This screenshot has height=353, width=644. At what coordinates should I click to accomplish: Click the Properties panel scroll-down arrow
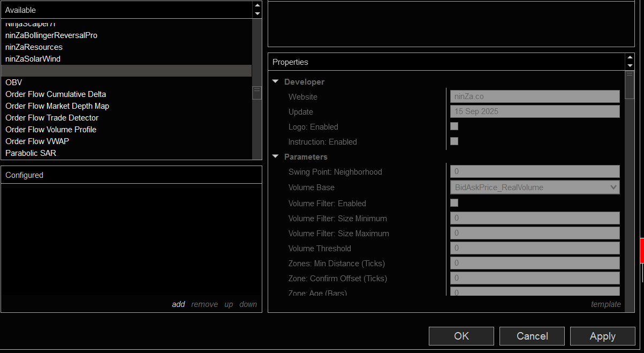pyautogui.click(x=630, y=66)
